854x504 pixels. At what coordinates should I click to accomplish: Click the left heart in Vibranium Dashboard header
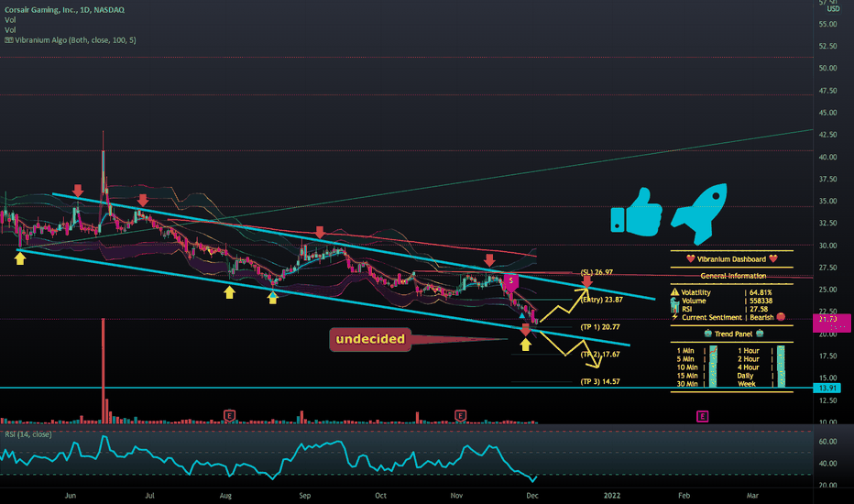point(691,258)
